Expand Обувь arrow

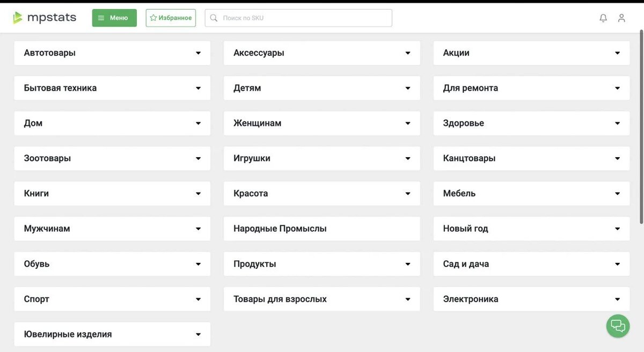[198, 264]
